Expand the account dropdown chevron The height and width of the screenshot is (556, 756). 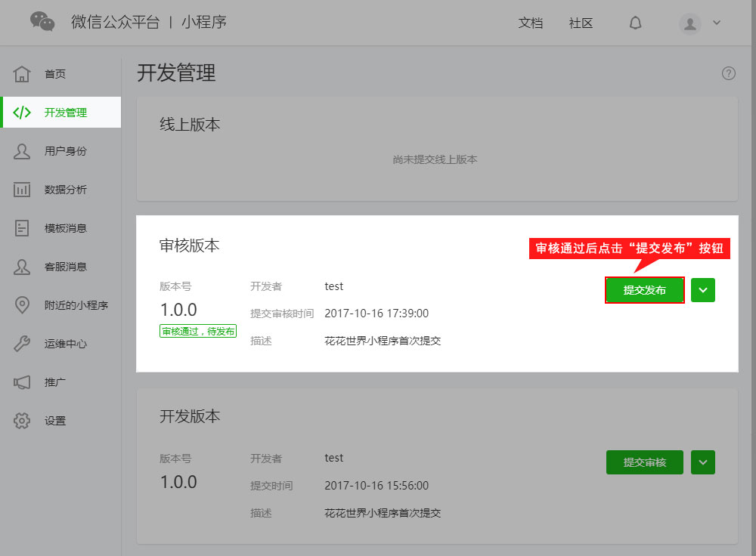click(x=717, y=23)
